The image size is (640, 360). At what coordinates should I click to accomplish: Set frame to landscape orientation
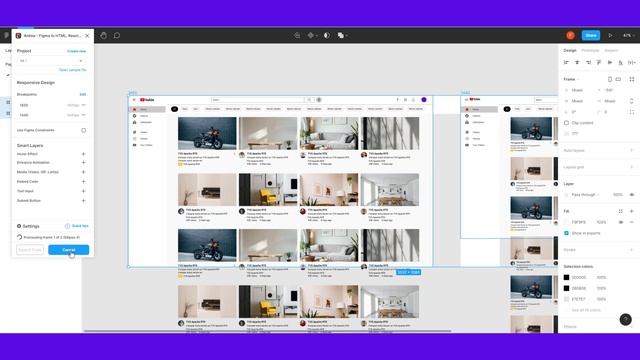tap(618, 79)
